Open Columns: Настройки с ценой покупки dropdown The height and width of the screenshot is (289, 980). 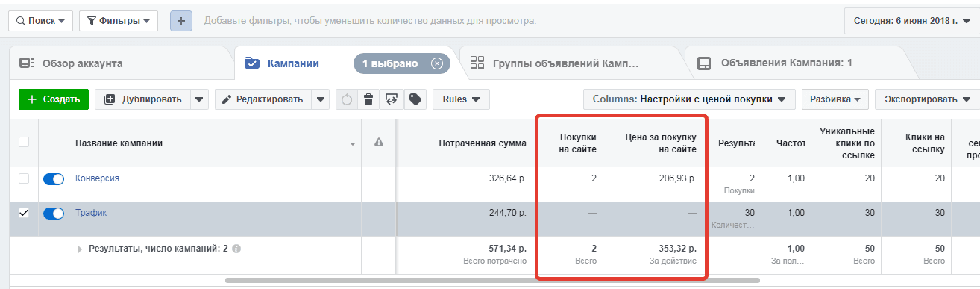point(689,99)
